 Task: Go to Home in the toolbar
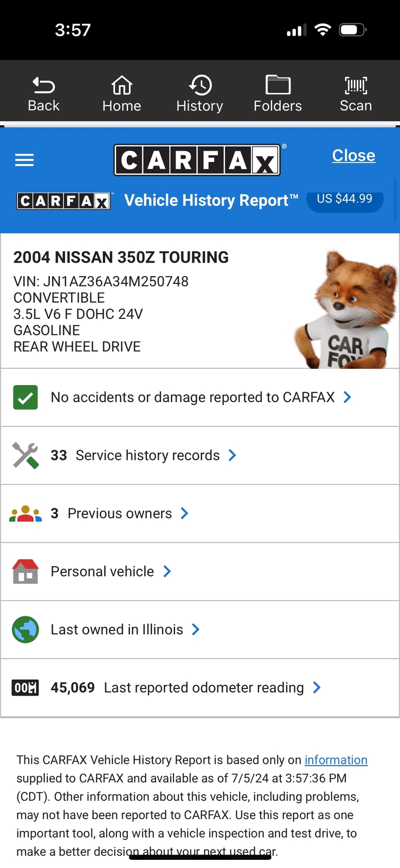(121, 86)
